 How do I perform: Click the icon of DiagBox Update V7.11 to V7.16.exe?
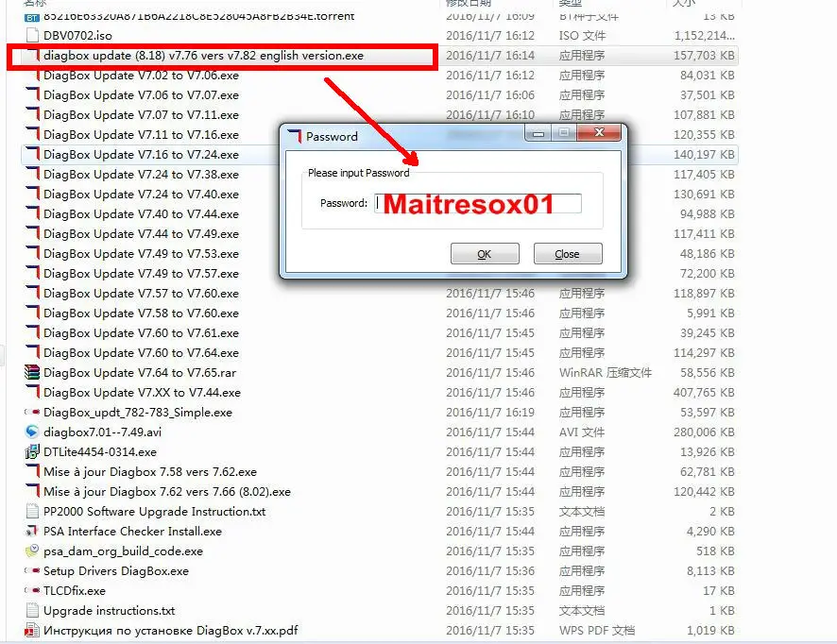click(x=32, y=134)
